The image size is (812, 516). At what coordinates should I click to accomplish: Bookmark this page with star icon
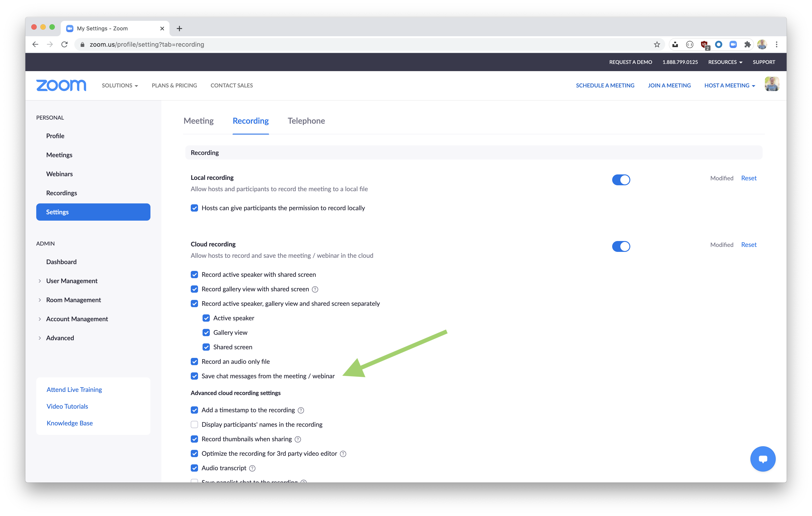[657, 44]
